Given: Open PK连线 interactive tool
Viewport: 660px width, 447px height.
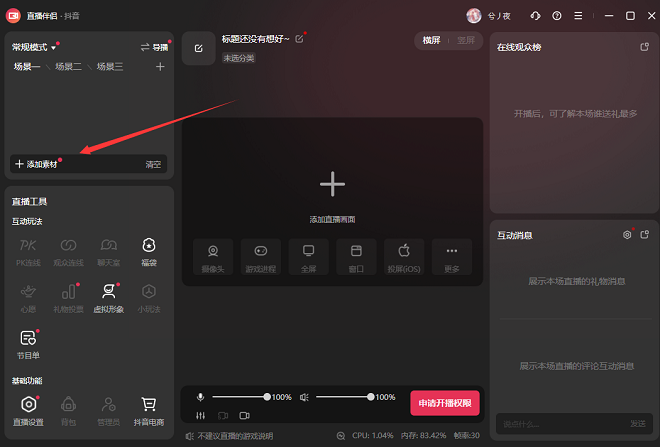Looking at the screenshot, I should (28, 252).
